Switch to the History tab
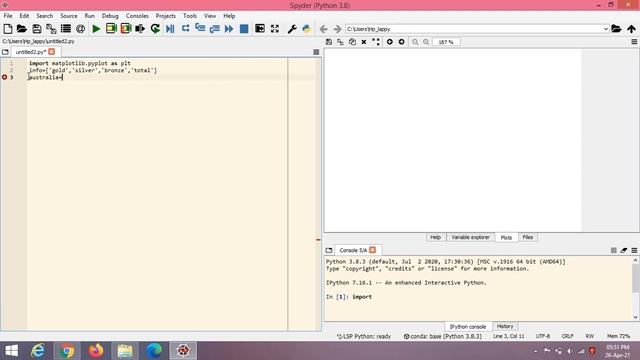640x360 pixels. [505, 327]
